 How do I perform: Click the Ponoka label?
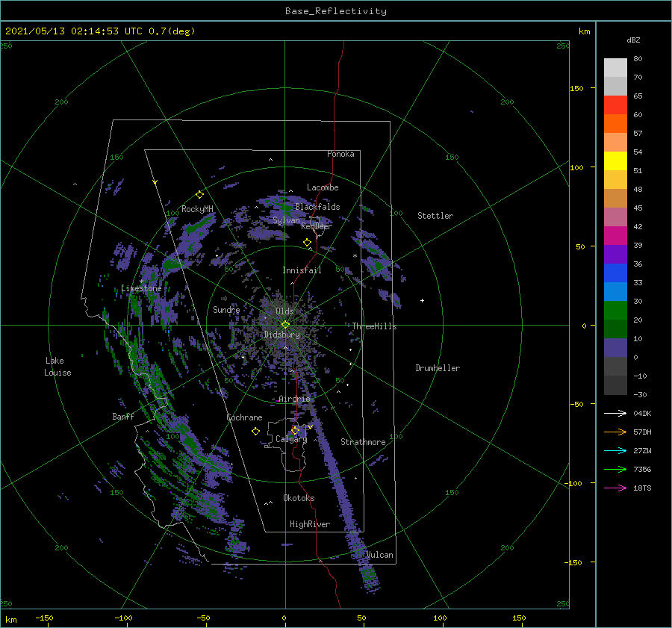click(x=340, y=154)
